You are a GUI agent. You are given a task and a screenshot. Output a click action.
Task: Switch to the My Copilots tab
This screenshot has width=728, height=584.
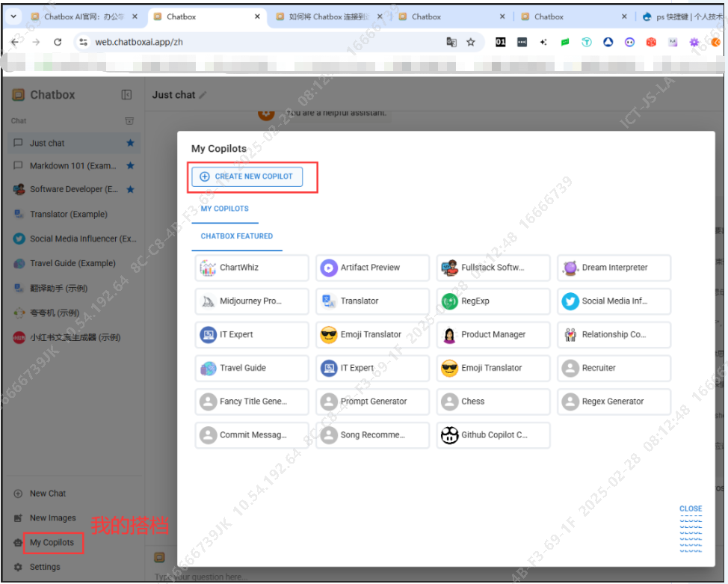coord(225,209)
